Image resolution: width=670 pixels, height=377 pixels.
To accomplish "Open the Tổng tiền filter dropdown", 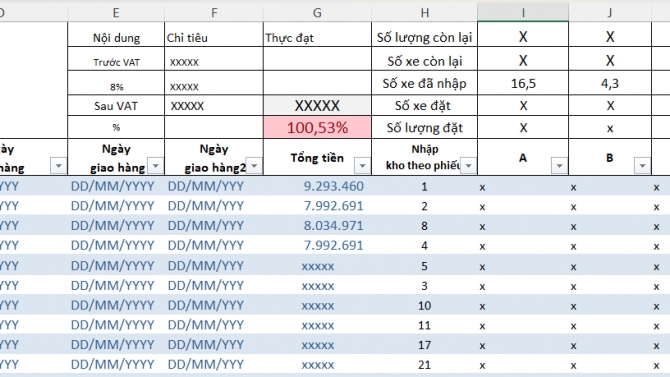I will coord(362,165).
